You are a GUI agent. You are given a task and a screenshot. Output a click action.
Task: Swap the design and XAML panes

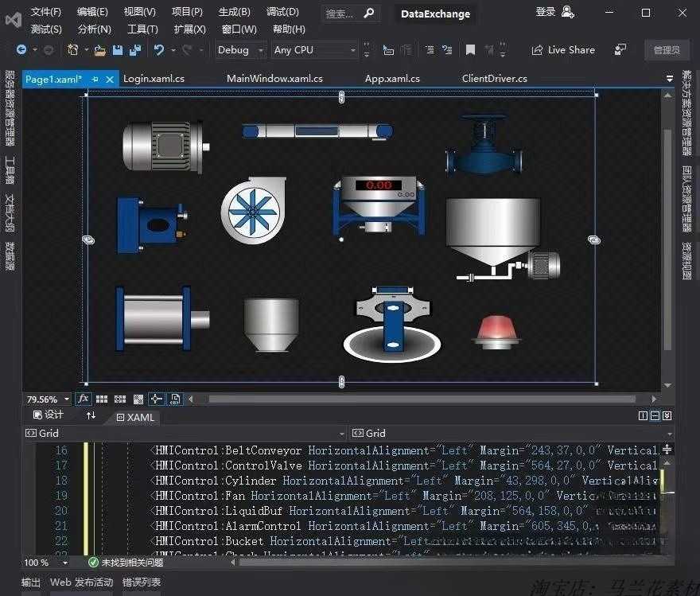coord(91,415)
